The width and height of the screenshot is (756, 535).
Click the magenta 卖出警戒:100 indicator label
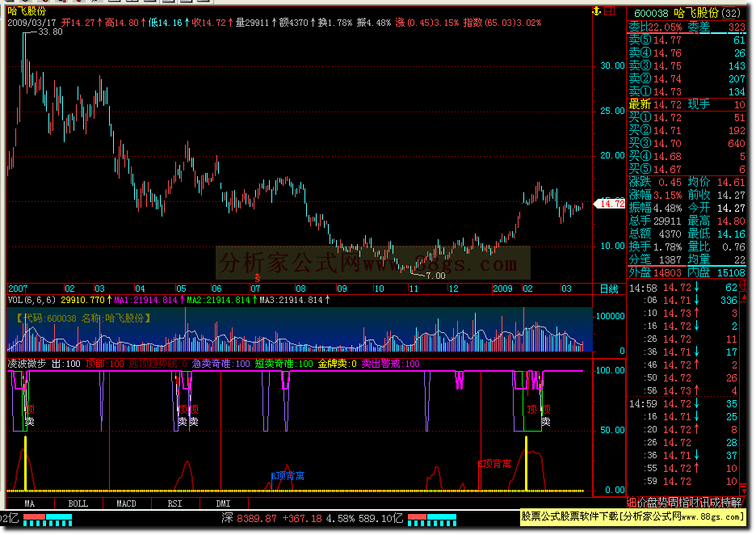[x=391, y=364]
